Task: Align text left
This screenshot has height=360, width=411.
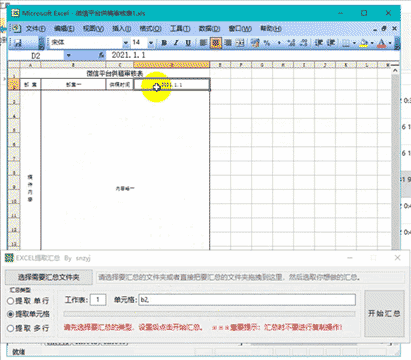Action: [x=203, y=43]
